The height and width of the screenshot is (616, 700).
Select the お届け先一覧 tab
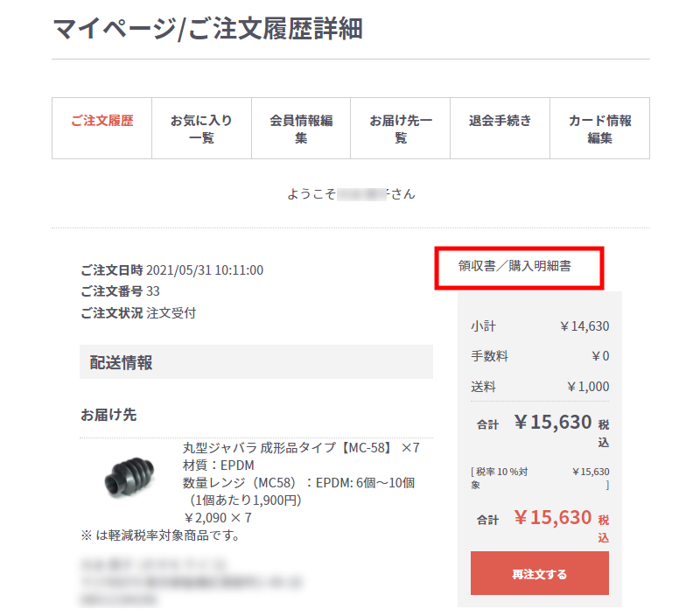(x=401, y=129)
